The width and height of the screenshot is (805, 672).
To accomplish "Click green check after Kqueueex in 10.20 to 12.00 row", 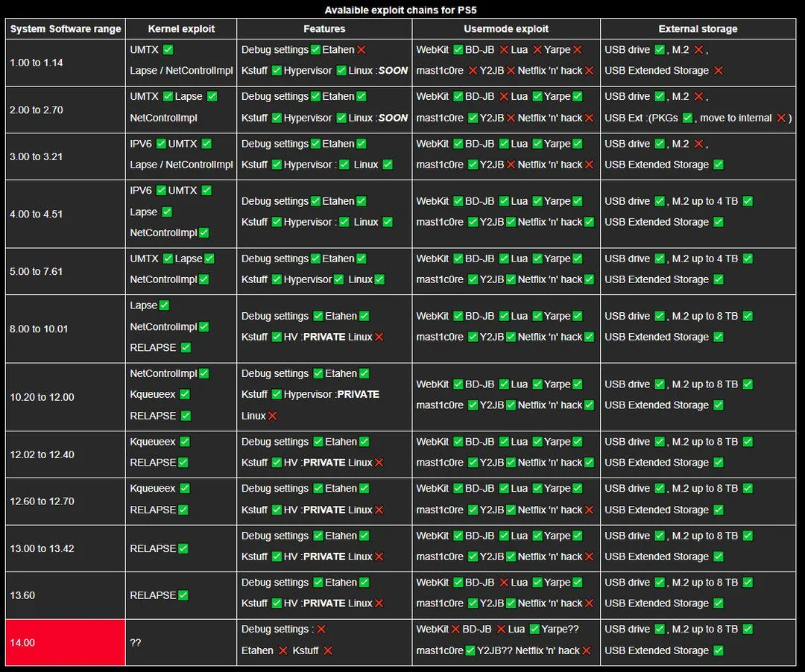I will [185, 394].
